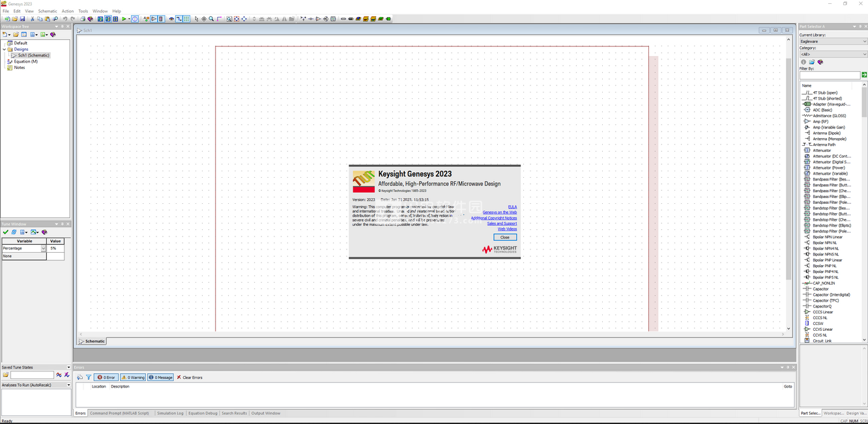Click the filter funnel icon in Errors panel
The image size is (868, 424).
point(89,377)
